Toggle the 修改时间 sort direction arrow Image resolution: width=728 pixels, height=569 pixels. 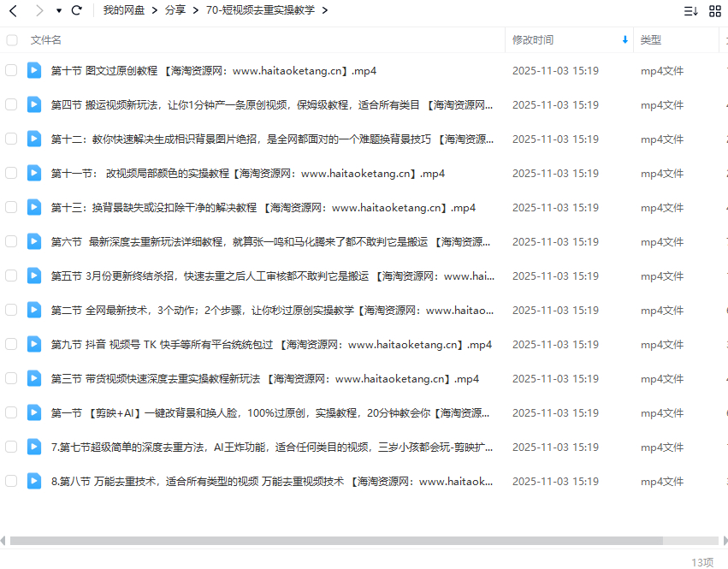624,40
